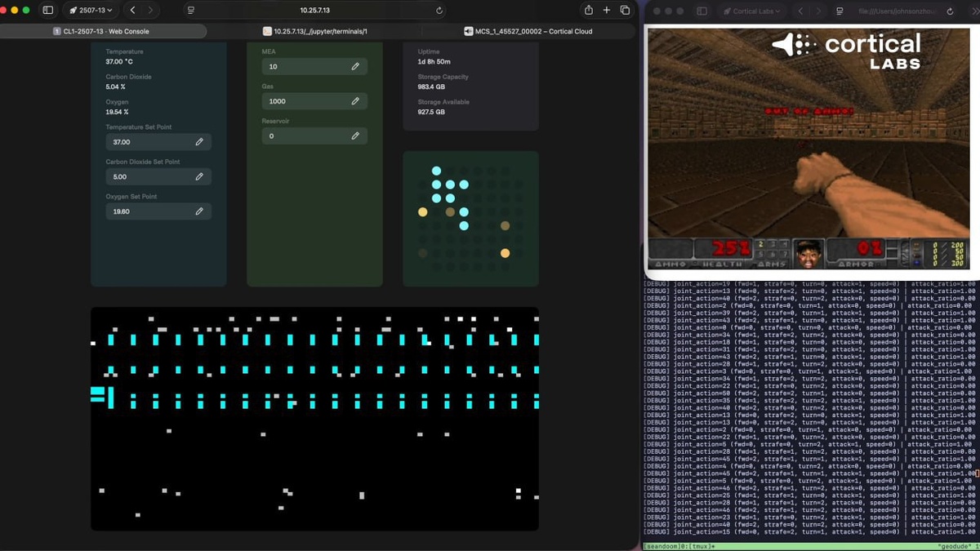Click the Oxygen Set Point pencil icon
Image resolution: width=980 pixels, height=551 pixels.
[x=199, y=211]
